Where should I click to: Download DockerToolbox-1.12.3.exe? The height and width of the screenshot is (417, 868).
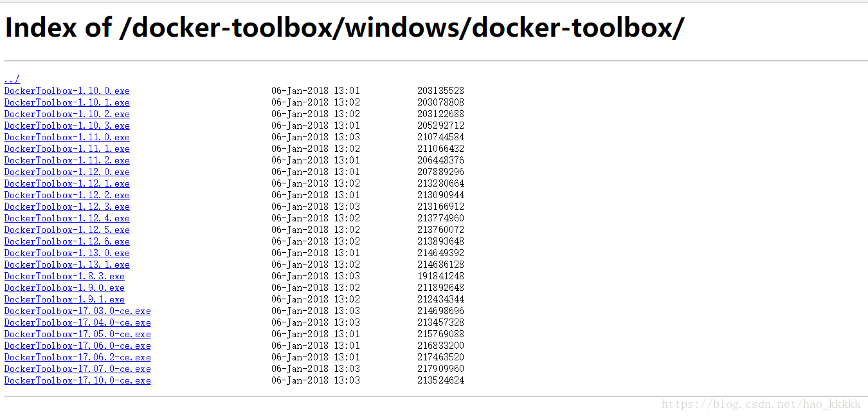pyautogui.click(x=67, y=207)
